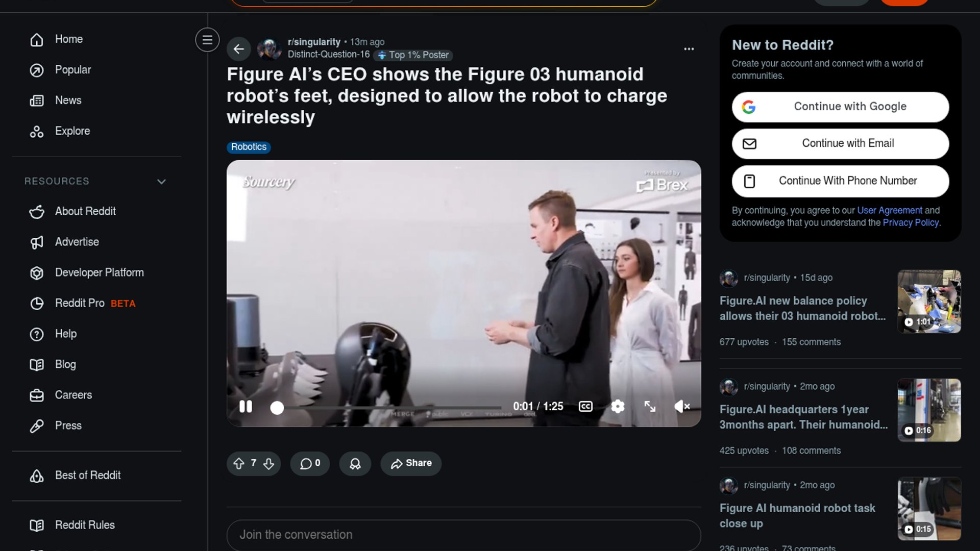This screenshot has height=551, width=980.
Task: Pause the video playback
Action: pos(246,407)
